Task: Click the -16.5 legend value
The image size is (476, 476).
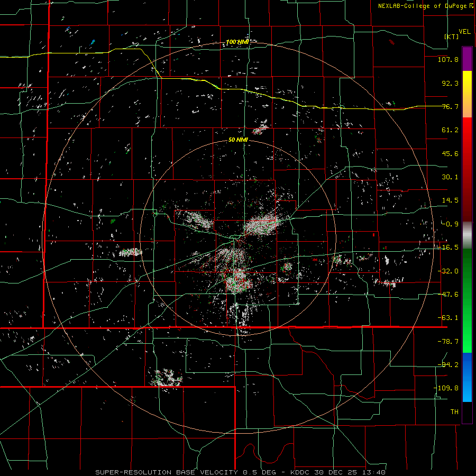Action: pos(448,248)
